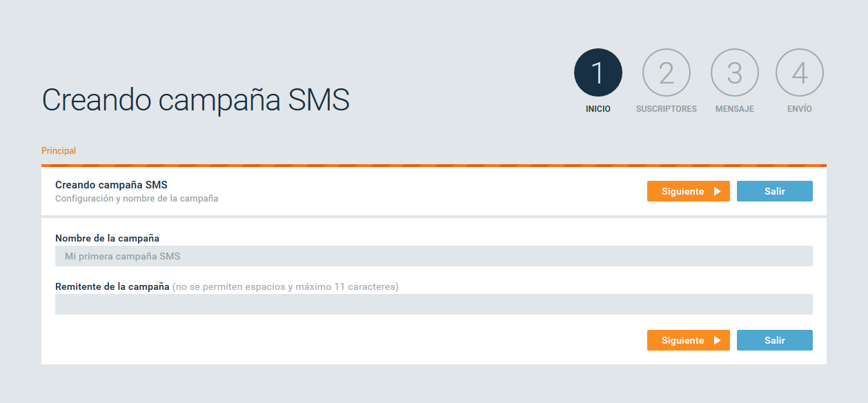Click the large Creando campaña SMS page title
This screenshot has width=868, height=403.
[x=196, y=100]
